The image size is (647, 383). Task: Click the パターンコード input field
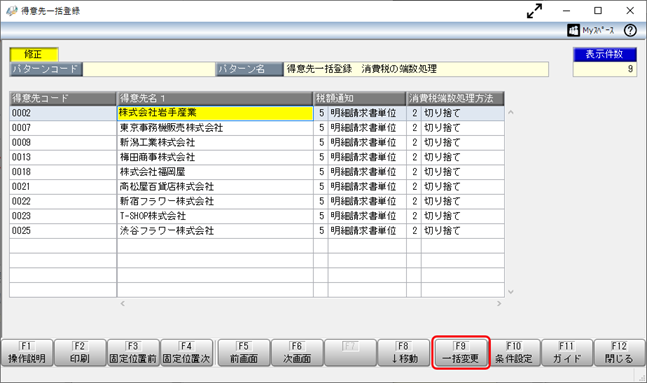click(149, 69)
